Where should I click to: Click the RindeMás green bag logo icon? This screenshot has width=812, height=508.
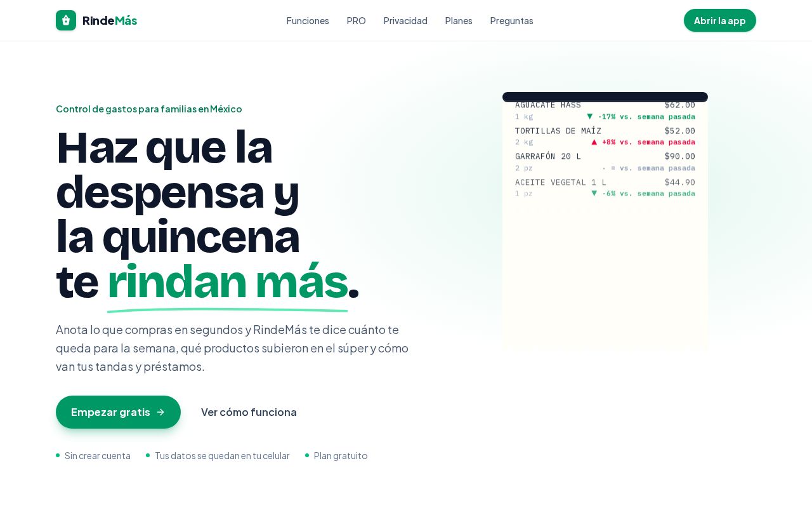(x=66, y=20)
